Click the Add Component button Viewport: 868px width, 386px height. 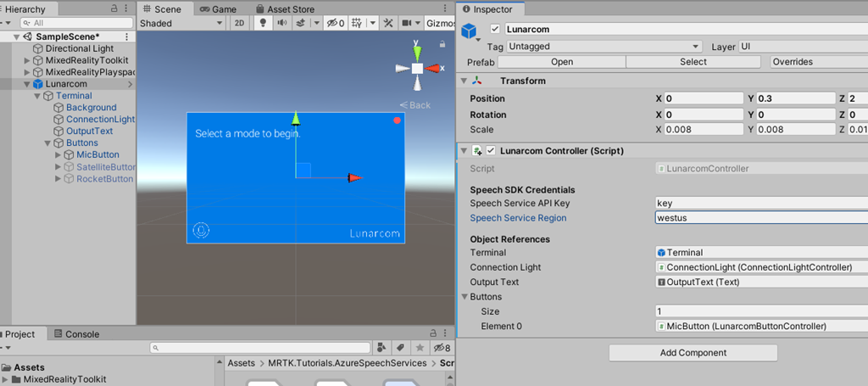pos(693,352)
